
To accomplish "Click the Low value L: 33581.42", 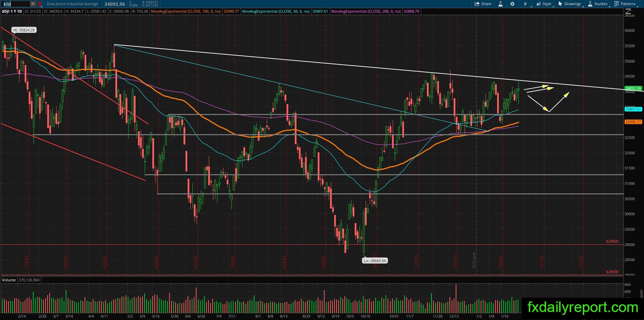I will [x=96, y=11].
